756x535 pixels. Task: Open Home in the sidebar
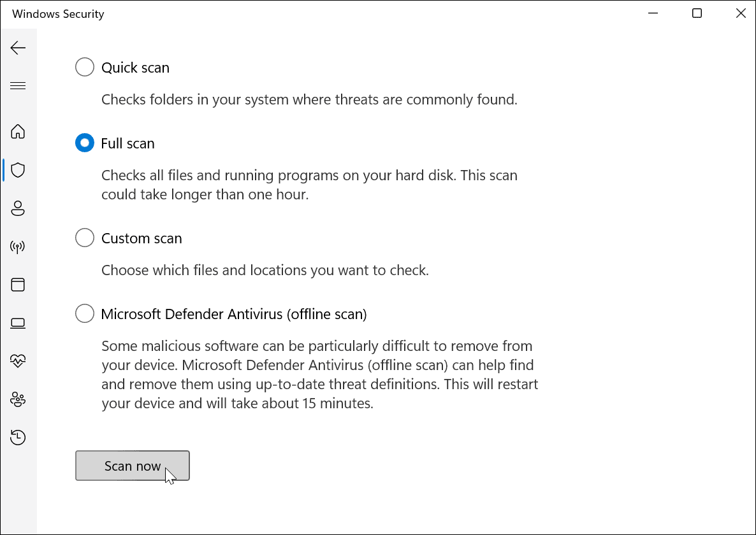click(x=18, y=131)
